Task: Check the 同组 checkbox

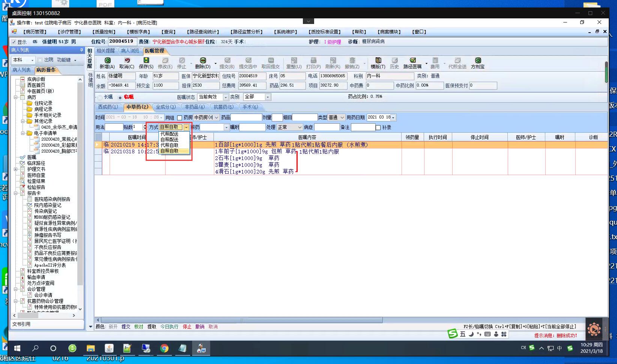Action: (x=179, y=118)
